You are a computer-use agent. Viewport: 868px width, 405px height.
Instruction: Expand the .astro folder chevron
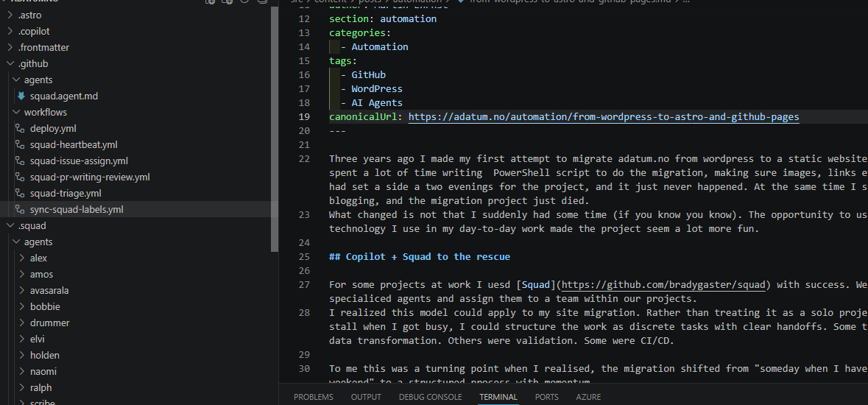(x=10, y=15)
